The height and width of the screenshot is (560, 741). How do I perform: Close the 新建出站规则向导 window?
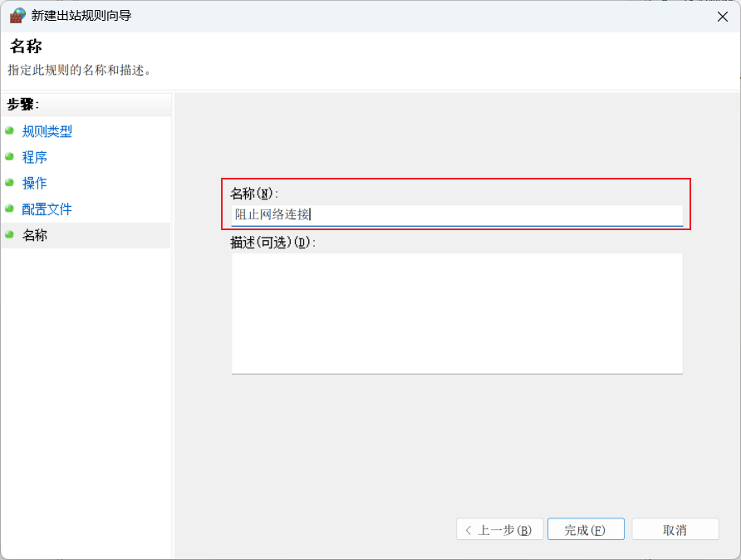pyautogui.click(x=722, y=17)
